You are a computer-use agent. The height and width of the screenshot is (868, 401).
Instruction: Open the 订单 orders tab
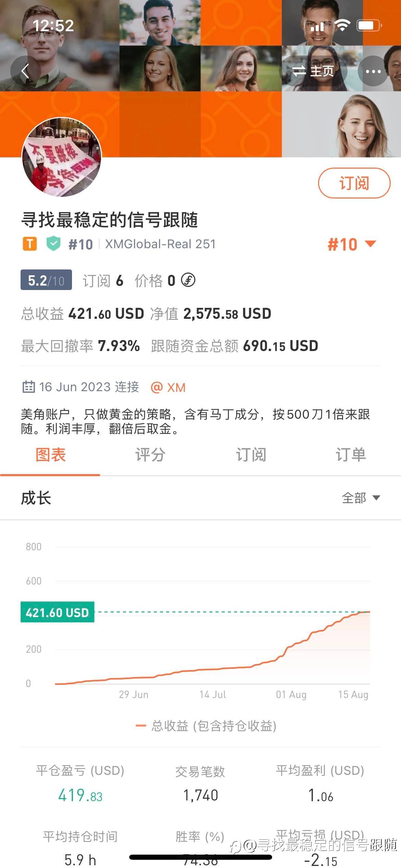click(351, 455)
